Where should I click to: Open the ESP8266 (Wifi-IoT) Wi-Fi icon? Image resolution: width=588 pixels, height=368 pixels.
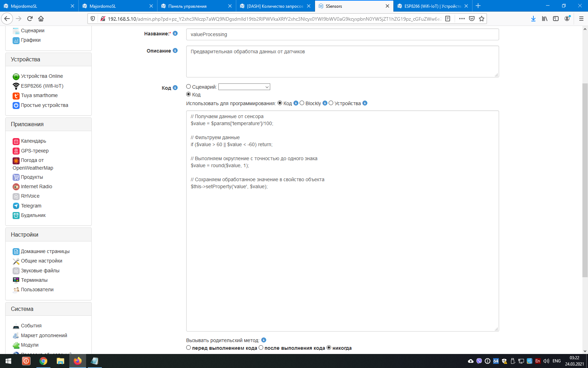coord(16,86)
